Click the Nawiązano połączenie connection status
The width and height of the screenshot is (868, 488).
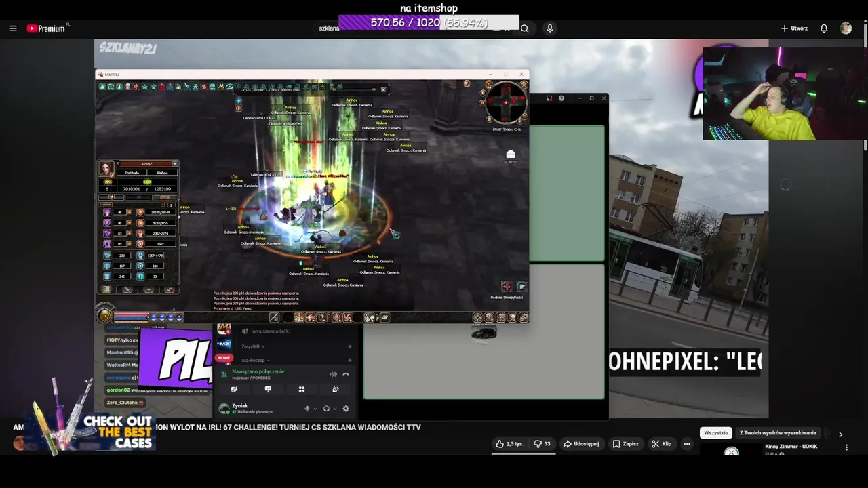258,371
